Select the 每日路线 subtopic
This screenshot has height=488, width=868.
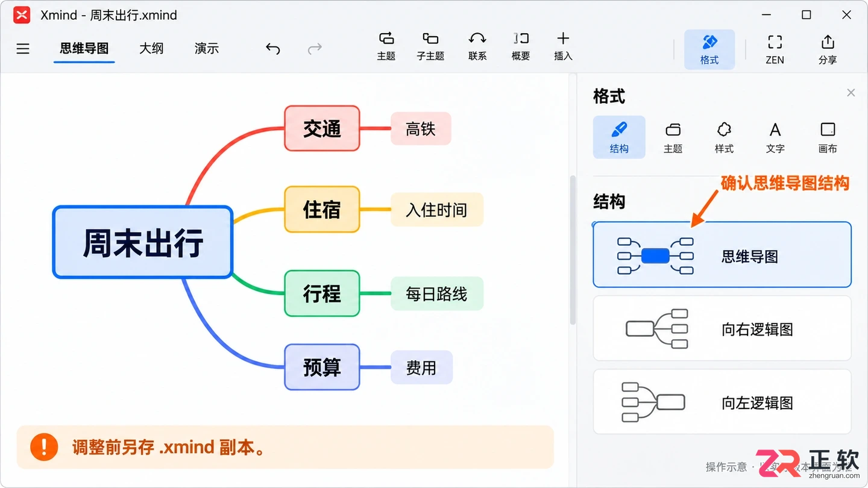tap(437, 293)
